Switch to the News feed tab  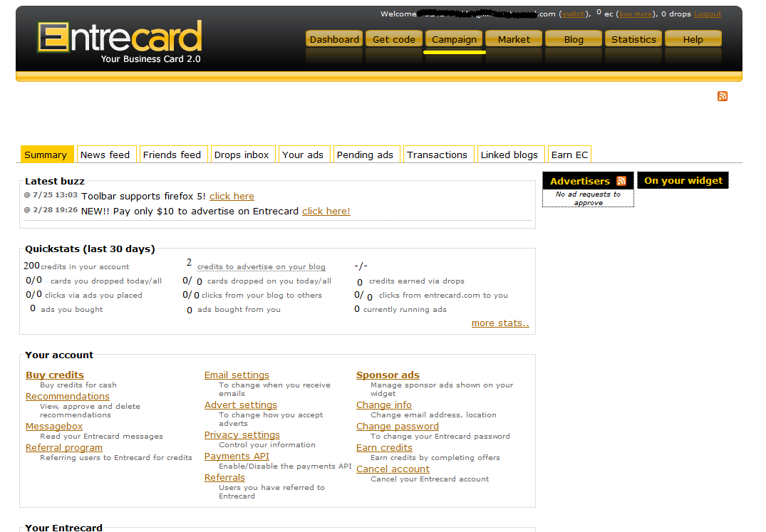[x=105, y=155]
